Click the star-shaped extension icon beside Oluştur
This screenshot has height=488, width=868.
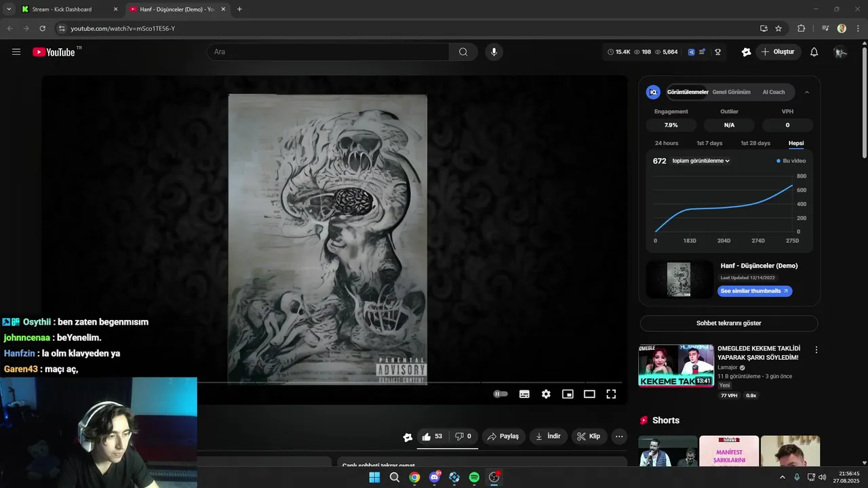point(747,52)
